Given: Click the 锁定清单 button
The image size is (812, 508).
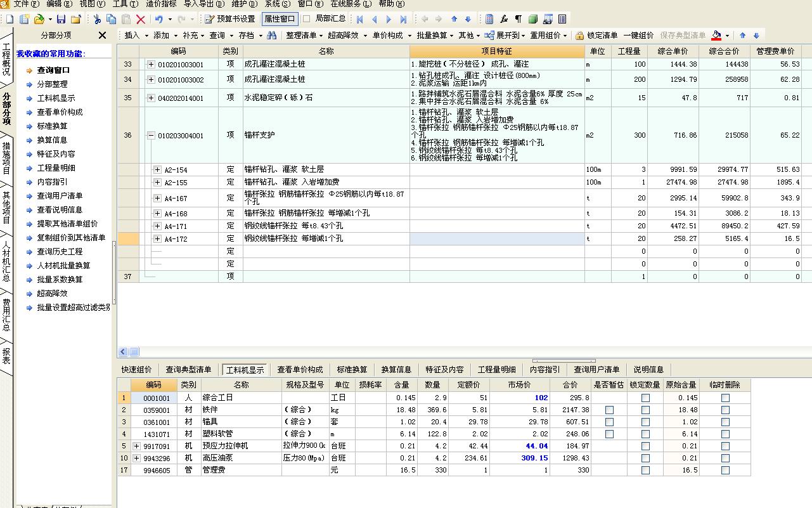Looking at the screenshot, I should pyautogui.click(x=596, y=36).
